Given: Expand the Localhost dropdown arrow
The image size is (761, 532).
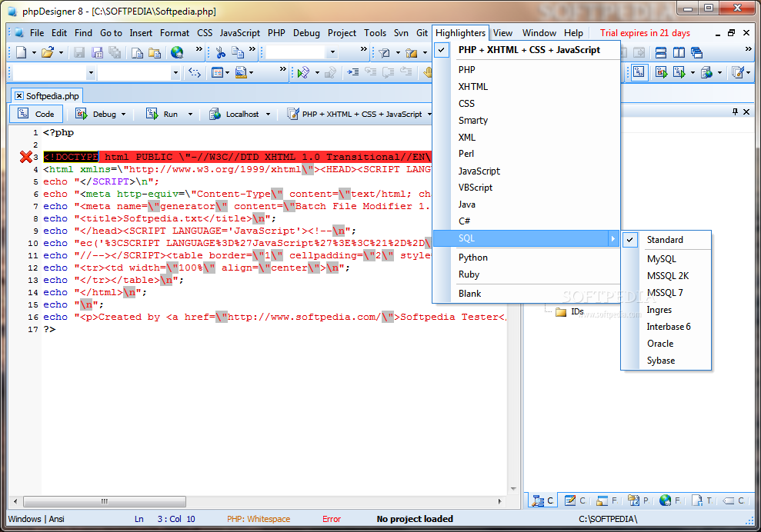Looking at the screenshot, I should tap(268, 115).
